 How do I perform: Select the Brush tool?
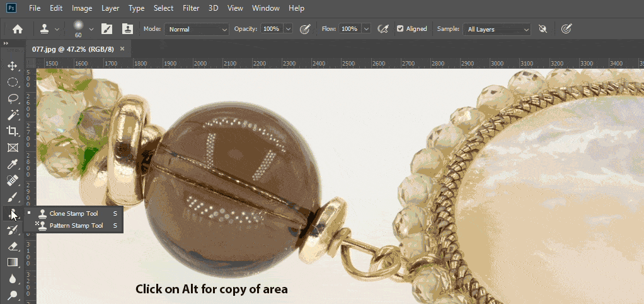pyautogui.click(x=13, y=197)
